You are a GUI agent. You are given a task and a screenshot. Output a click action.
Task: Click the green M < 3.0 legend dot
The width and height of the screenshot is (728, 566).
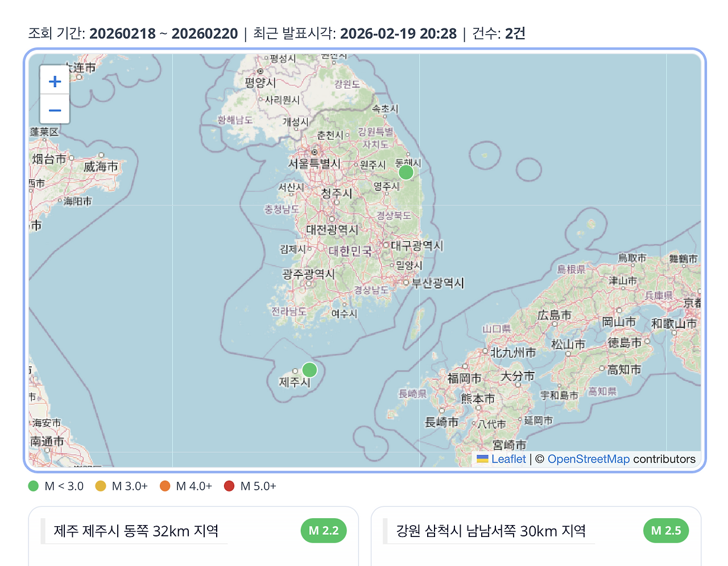click(33, 486)
